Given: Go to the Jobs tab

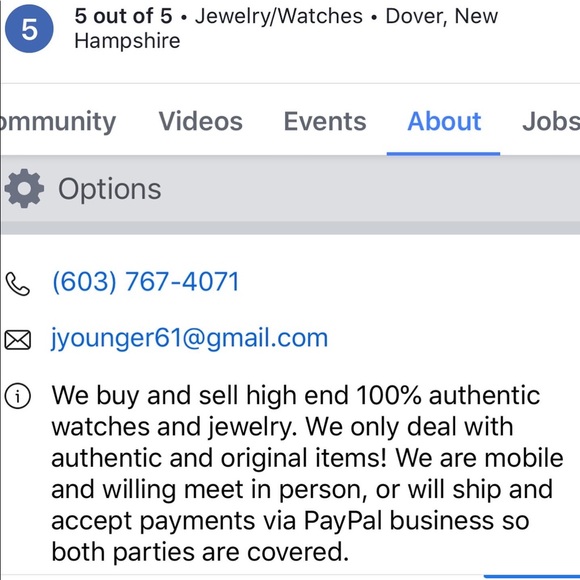Looking at the screenshot, I should click(551, 121).
